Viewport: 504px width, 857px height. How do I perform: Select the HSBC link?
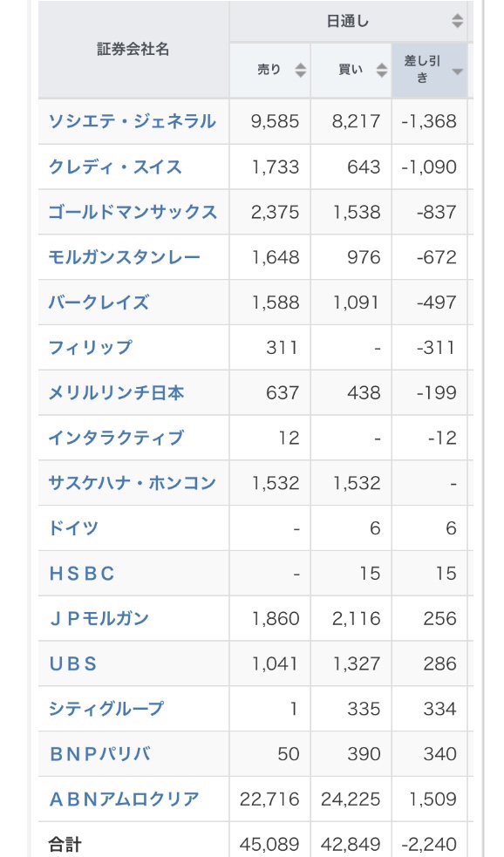81,573
